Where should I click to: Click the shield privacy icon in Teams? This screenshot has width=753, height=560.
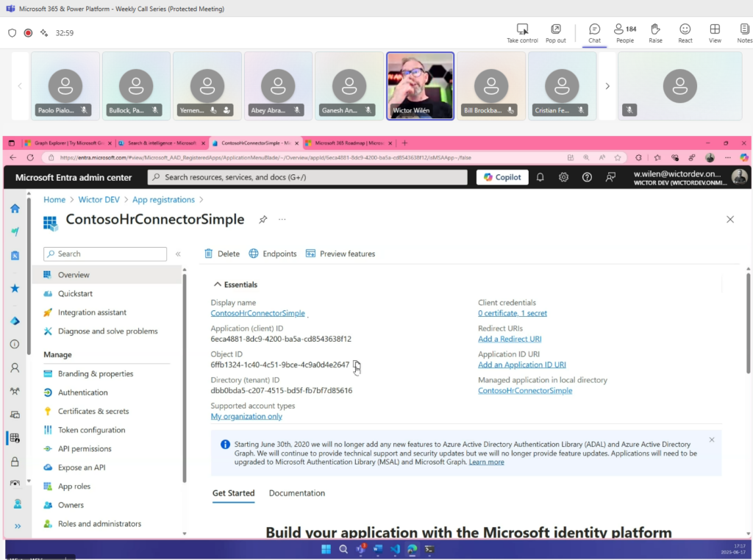click(12, 33)
